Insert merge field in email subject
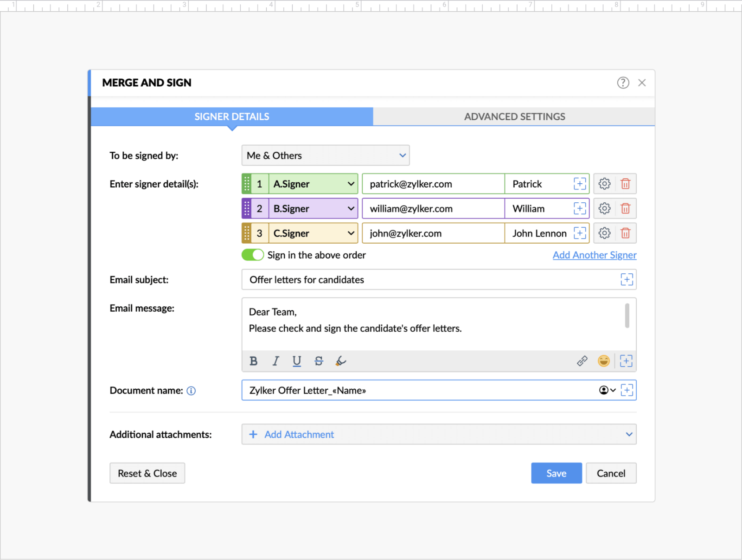This screenshot has height=560, width=742. click(627, 280)
